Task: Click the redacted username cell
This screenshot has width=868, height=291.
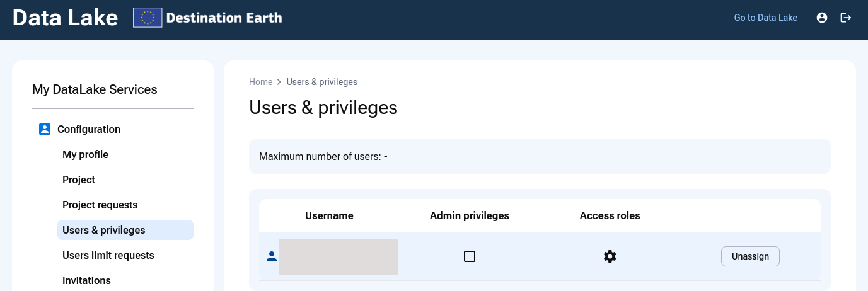Action: pyautogui.click(x=339, y=257)
